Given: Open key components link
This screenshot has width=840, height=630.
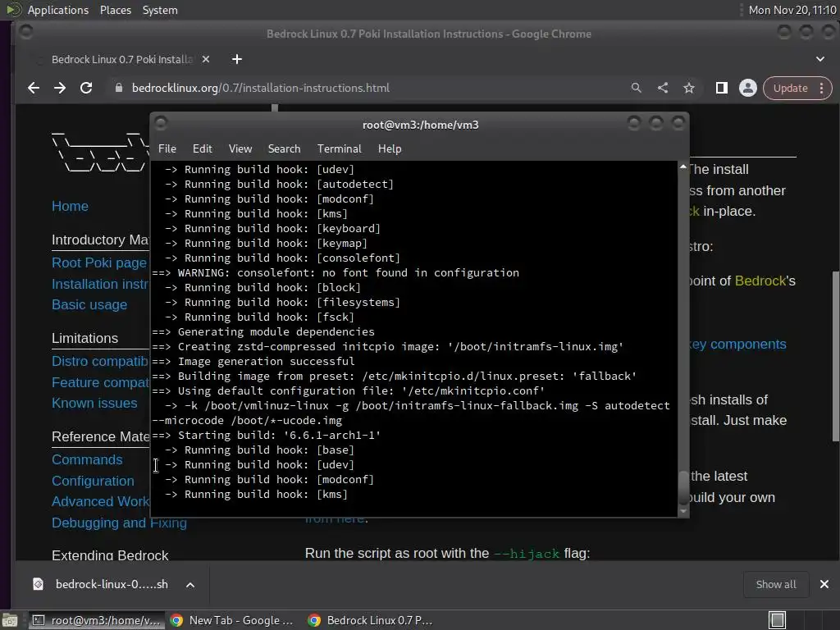Looking at the screenshot, I should tap(739, 345).
